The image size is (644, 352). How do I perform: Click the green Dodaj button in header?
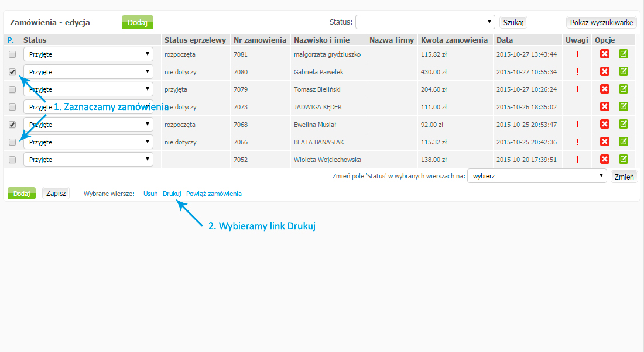tap(137, 22)
